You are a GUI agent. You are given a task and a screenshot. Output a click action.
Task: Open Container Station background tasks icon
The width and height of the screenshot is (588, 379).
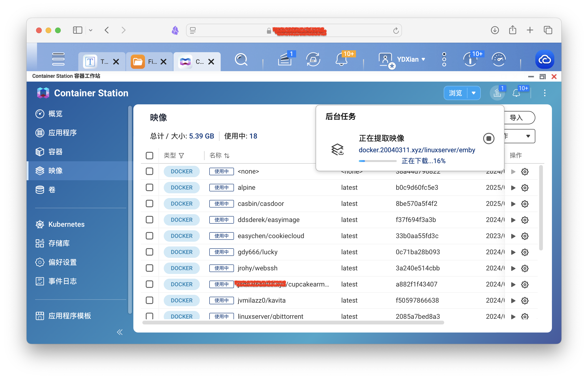(x=497, y=93)
